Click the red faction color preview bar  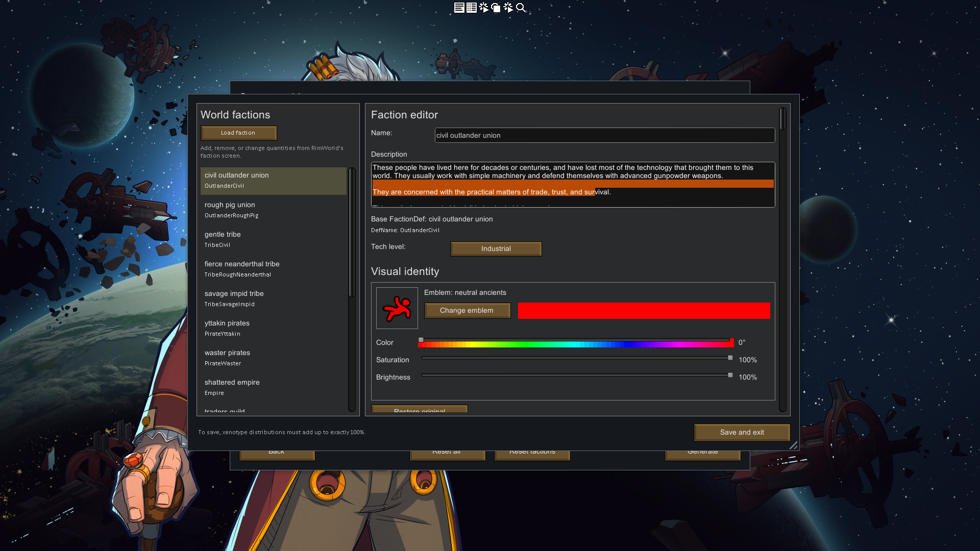644,311
